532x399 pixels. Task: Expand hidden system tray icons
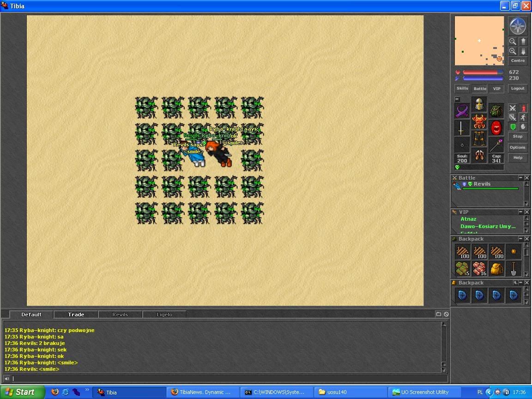coord(489,392)
